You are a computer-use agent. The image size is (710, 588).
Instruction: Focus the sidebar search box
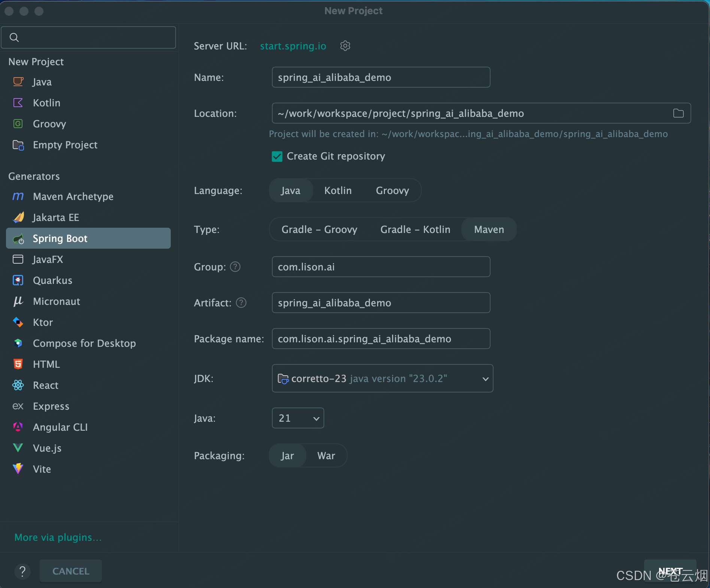pyautogui.click(x=88, y=37)
